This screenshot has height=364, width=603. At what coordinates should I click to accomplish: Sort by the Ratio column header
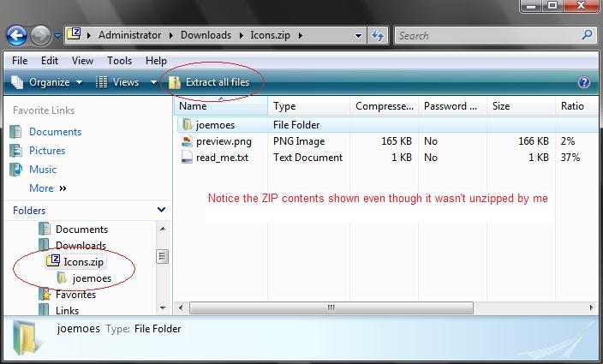[x=576, y=106]
